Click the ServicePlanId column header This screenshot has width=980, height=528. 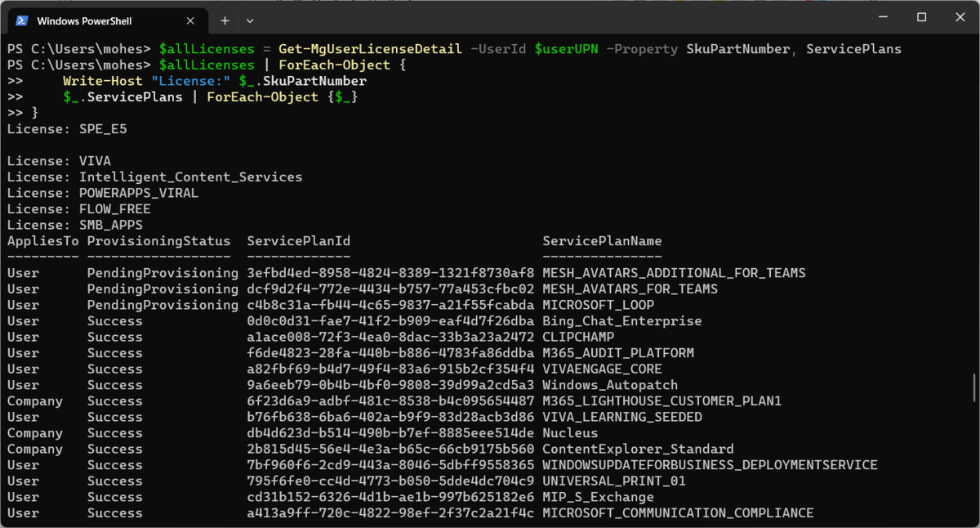(x=298, y=241)
